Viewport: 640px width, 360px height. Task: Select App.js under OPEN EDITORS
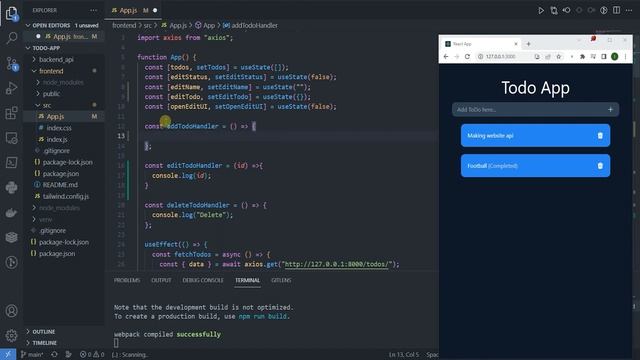click(x=63, y=37)
